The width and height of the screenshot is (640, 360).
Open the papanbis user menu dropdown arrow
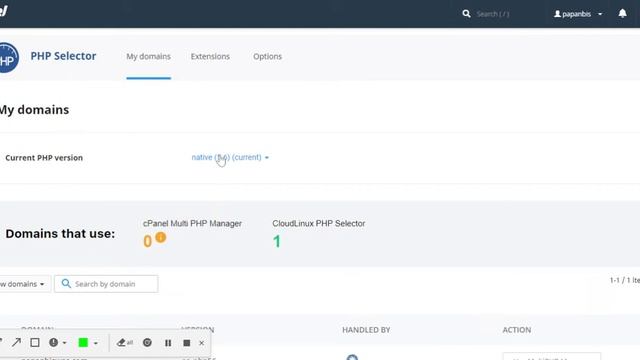tap(600, 14)
